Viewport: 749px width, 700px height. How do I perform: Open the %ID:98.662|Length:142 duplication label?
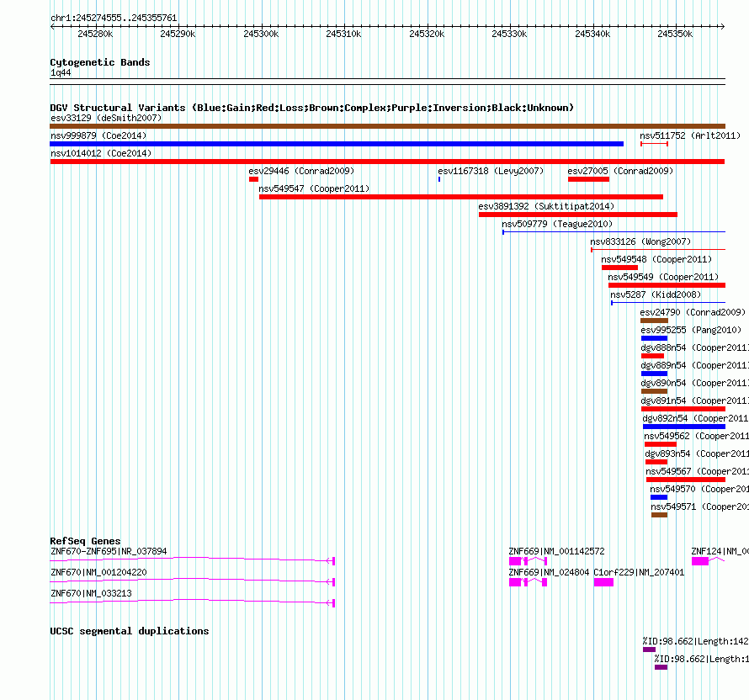tap(695, 641)
